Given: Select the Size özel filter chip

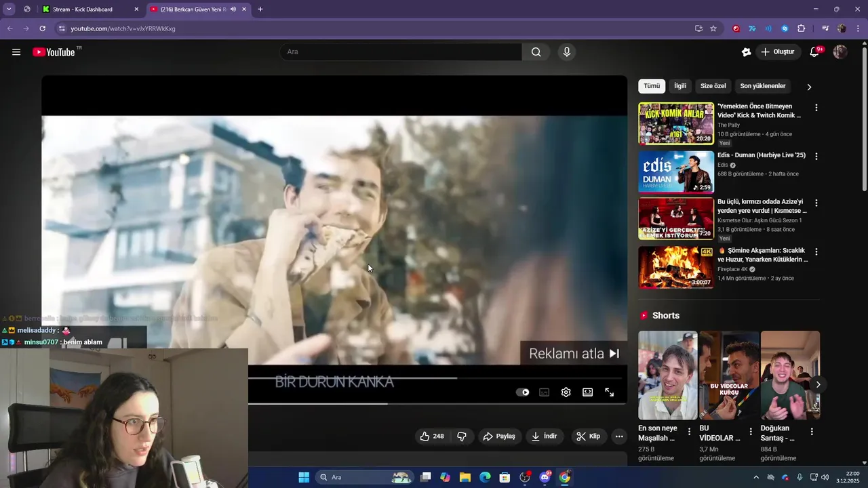Looking at the screenshot, I should point(713,86).
